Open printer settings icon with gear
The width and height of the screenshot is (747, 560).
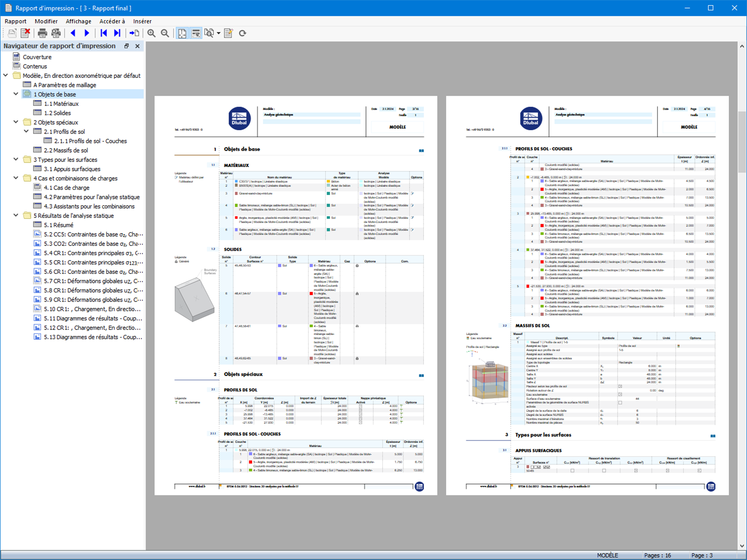point(56,33)
